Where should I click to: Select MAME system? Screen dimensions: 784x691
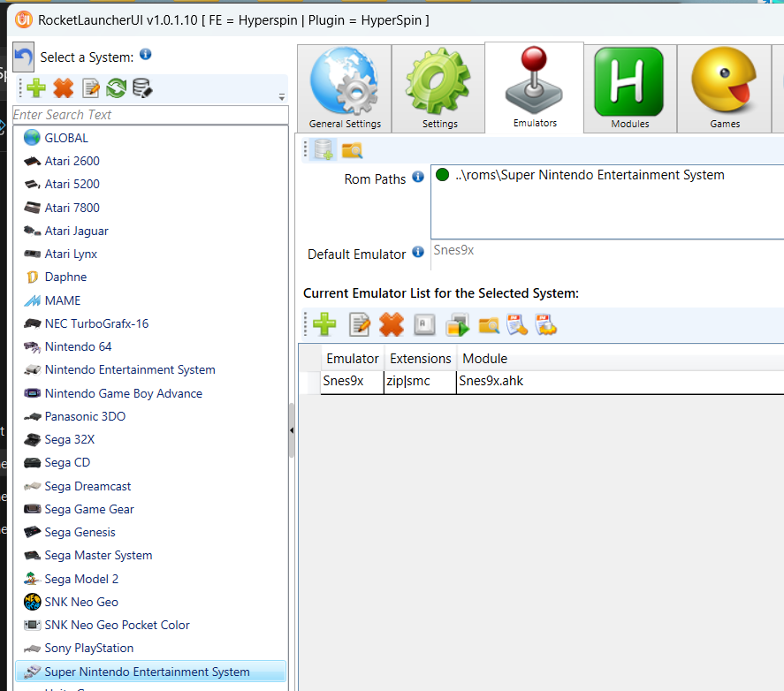click(x=150, y=300)
